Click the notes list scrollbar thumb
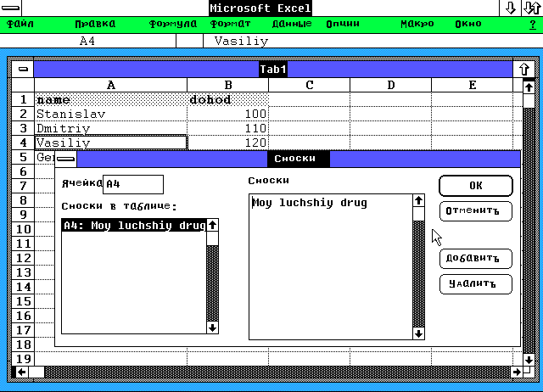543x392 pixels. pos(212,238)
